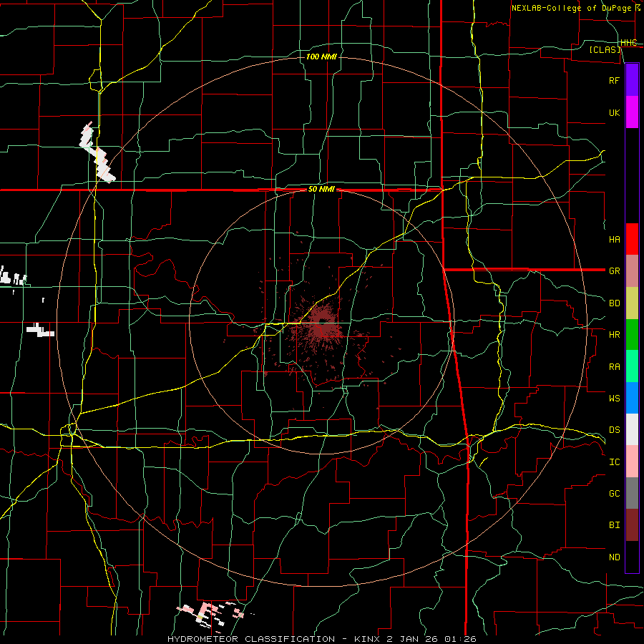This screenshot has width=644, height=644.
Task: Click the UK magenta legend swatch
Action: 632,112
